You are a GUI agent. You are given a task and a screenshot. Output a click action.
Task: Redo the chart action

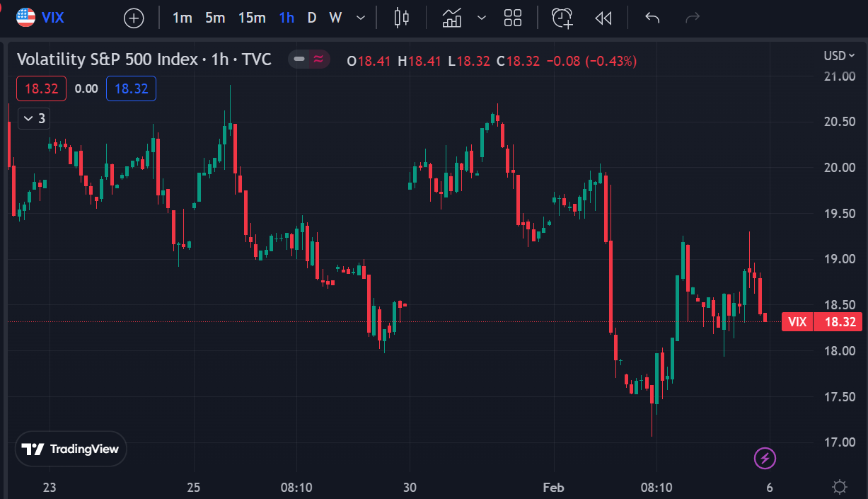click(693, 18)
